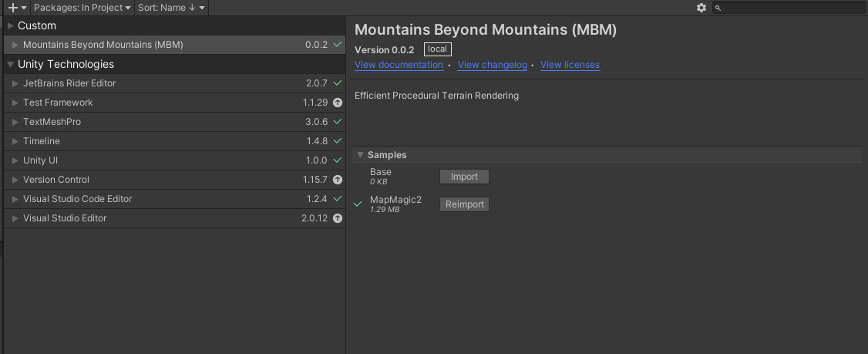Click the installed checkmark for Visual Studio Code Editor
Viewport: 868px width, 354px height.
tap(338, 198)
